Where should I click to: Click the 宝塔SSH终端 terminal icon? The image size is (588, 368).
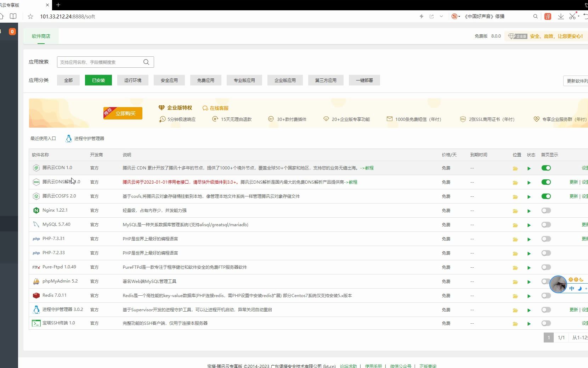[36, 323]
